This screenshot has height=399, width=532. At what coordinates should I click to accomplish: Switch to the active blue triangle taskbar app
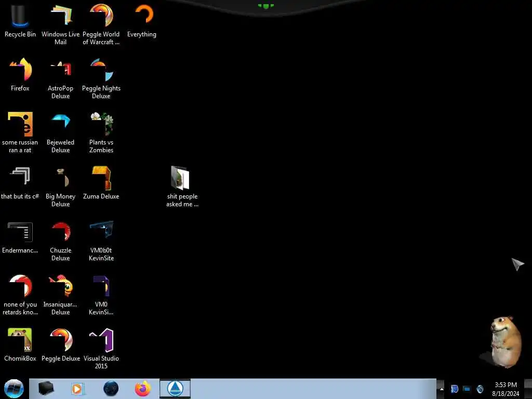point(175,389)
